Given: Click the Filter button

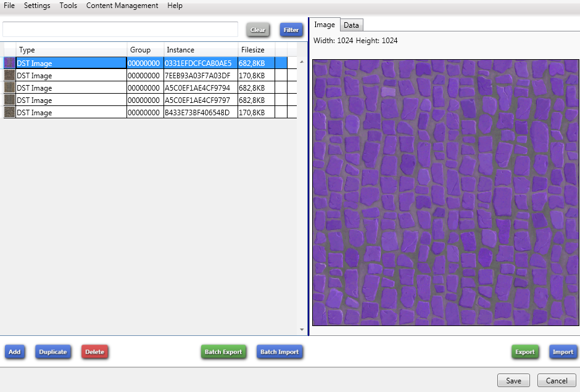Looking at the screenshot, I should click(291, 30).
